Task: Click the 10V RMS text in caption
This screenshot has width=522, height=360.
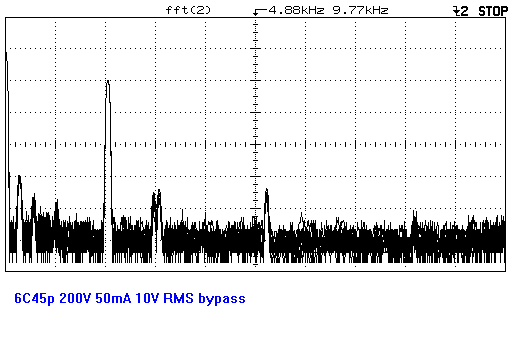Action: (164, 298)
